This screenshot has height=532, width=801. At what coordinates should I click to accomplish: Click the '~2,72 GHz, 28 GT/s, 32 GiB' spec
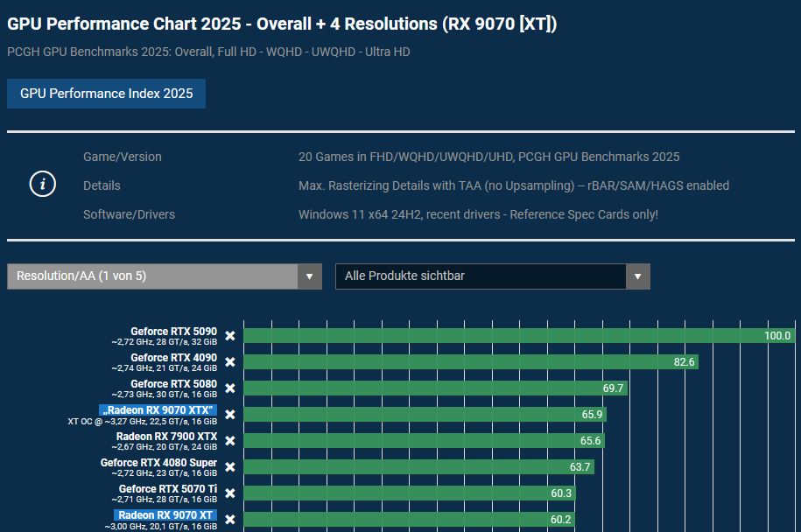click(x=165, y=342)
